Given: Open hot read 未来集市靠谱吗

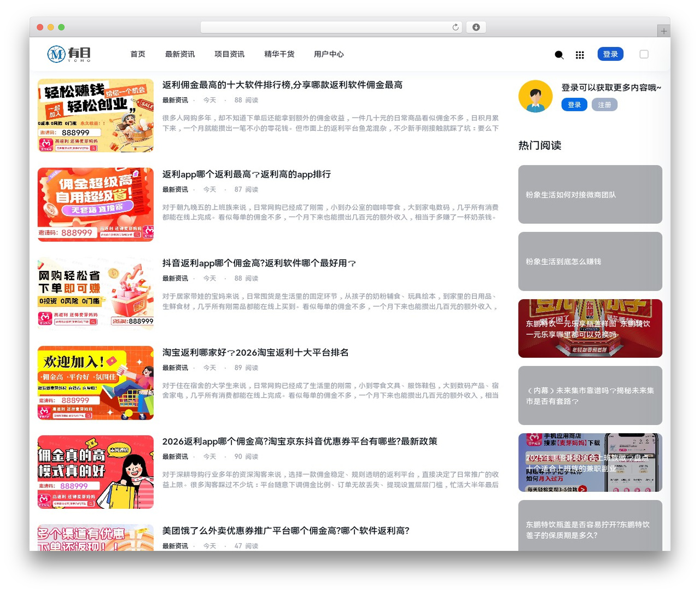Looking at the screenshot, I should point(590,396).
